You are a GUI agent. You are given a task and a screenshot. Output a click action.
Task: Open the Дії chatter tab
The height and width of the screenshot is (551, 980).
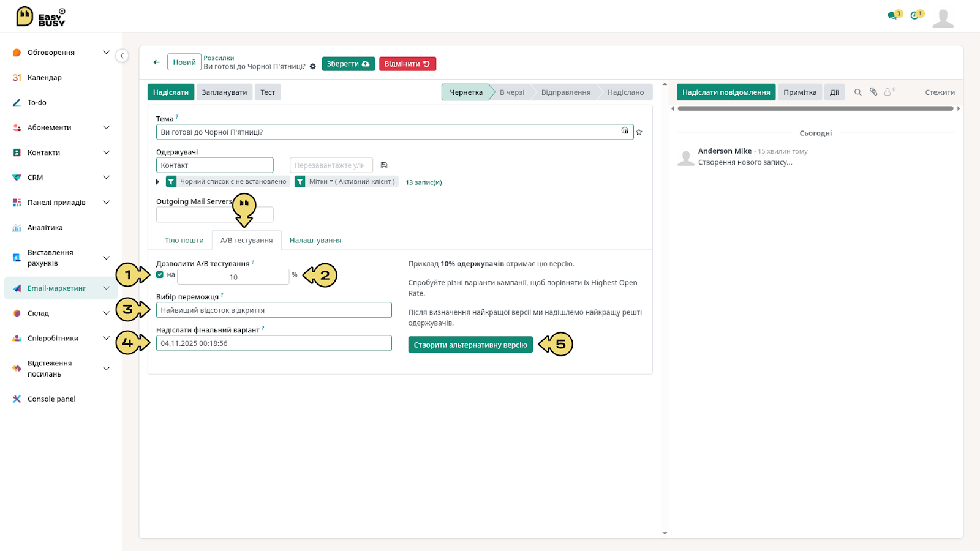tap(834, 92)
